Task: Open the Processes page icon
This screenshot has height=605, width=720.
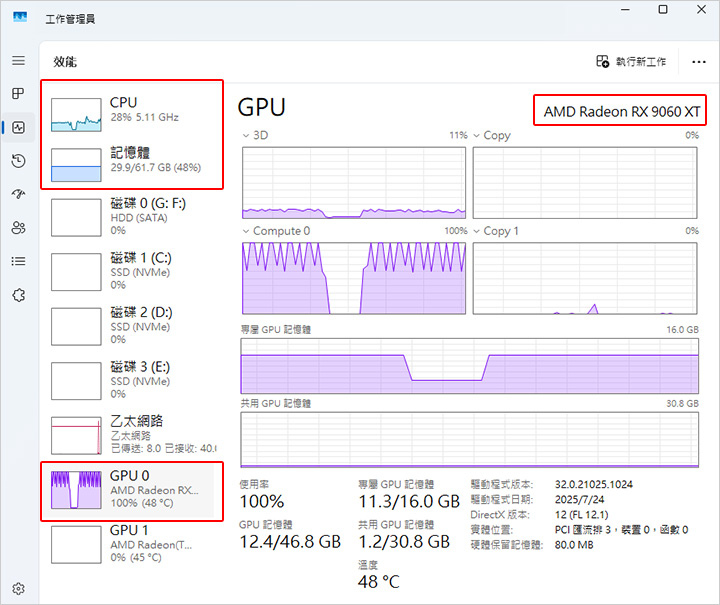Action: coord(18,94)
